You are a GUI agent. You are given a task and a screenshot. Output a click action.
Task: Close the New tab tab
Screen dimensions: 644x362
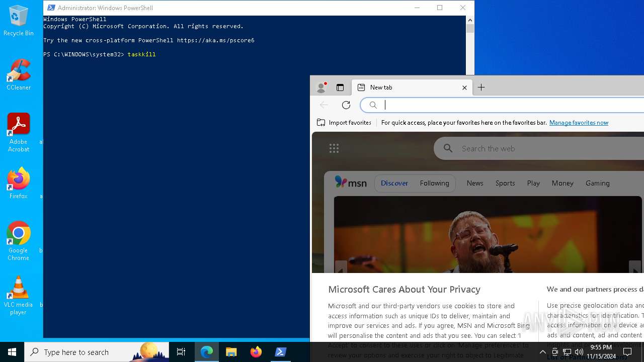[464, 87]
